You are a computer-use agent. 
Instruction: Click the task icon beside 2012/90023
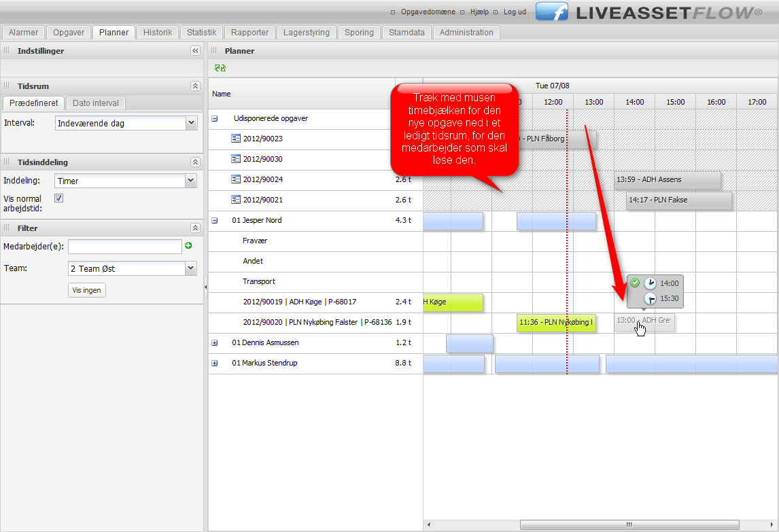pyautogui.click(x=236, y=139)
